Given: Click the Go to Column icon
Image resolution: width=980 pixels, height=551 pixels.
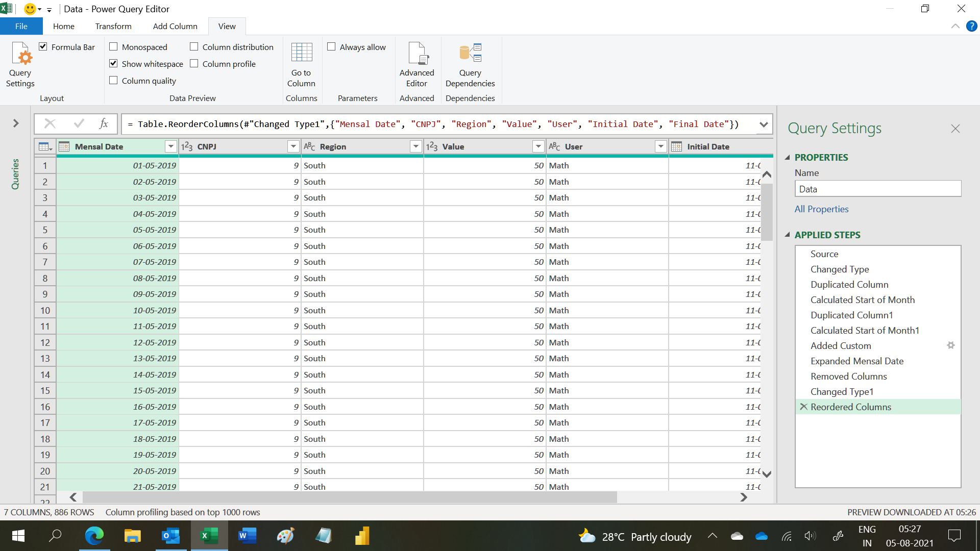Looking at the screenshot, I should pyautogui.click(x=301, y=65).
